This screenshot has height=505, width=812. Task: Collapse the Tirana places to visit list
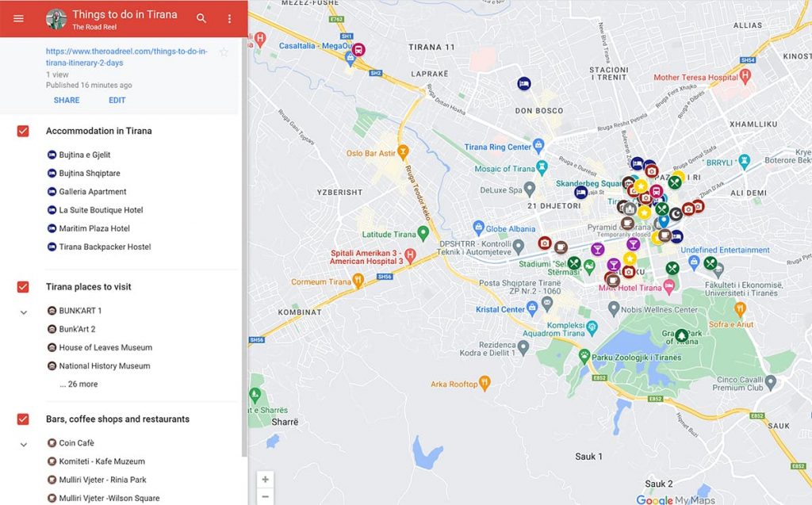pos(23,312)
